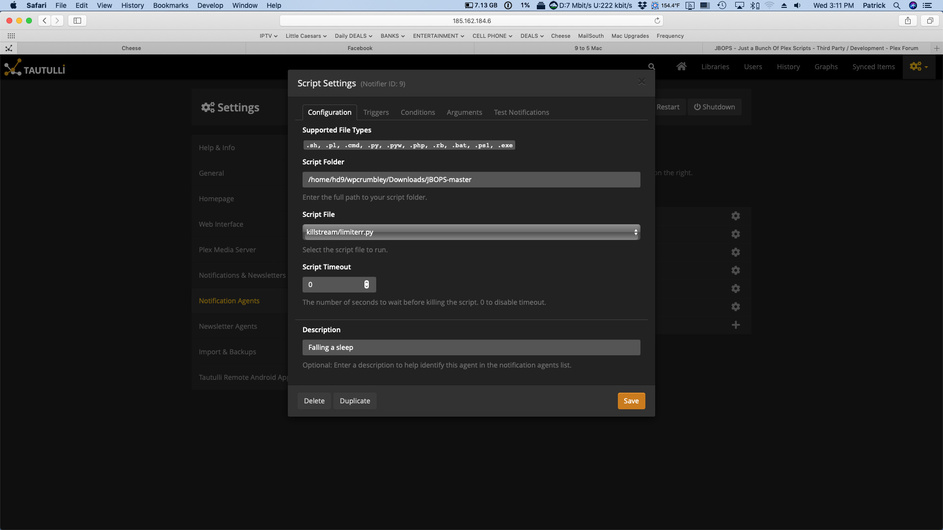
Task: Click the Siri icon in menu bar
Action: click(912, 5)
